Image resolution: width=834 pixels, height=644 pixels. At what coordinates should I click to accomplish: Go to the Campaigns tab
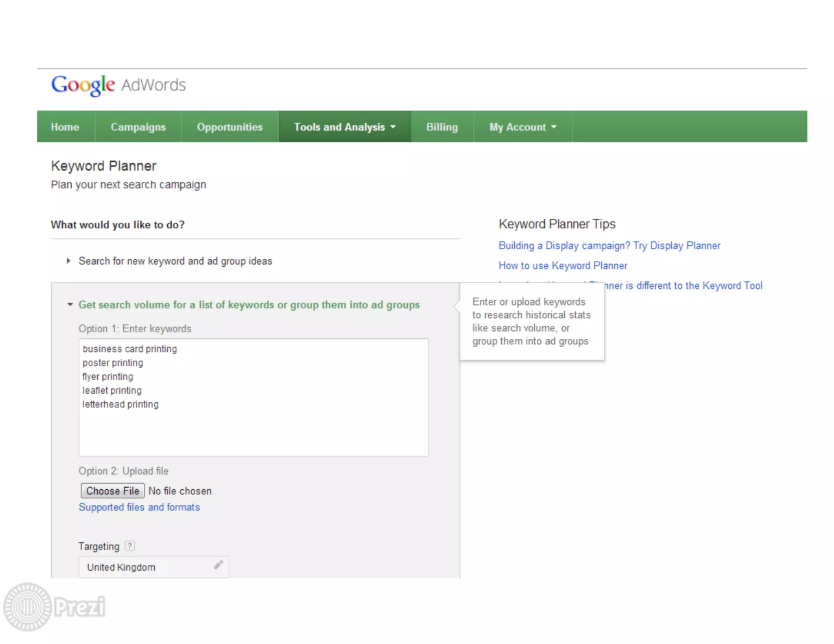point(138,127)
